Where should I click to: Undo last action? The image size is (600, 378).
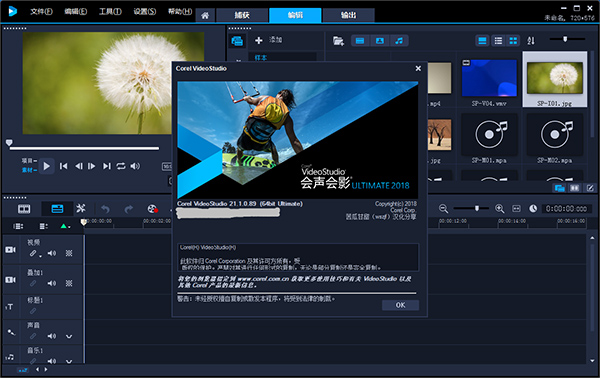click(x=105, y=209)
